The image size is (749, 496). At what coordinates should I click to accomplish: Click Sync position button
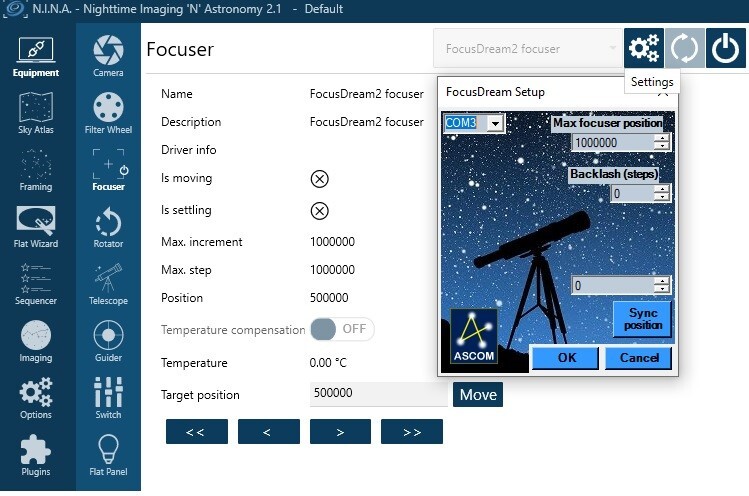[642, 319]
